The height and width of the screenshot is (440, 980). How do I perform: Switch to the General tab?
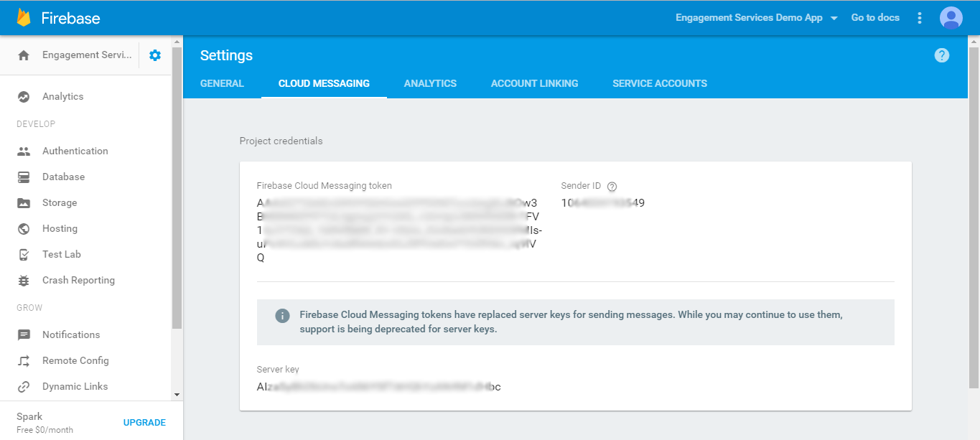point(222,83)
